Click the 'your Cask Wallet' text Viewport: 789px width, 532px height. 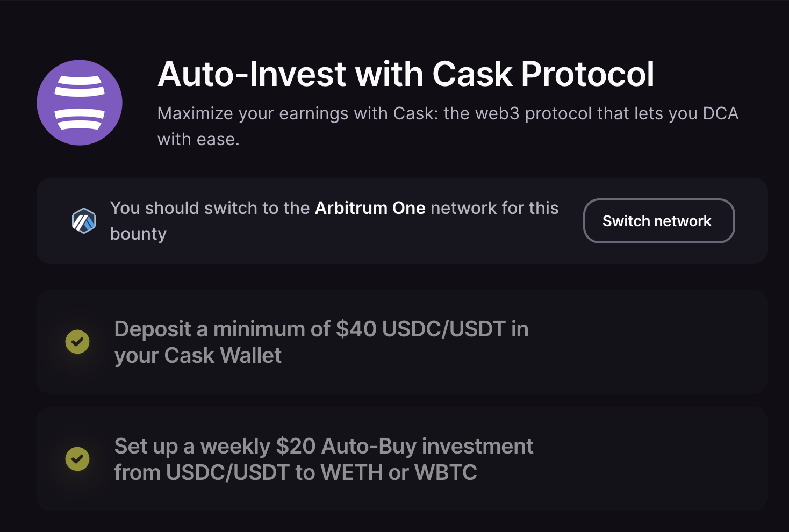point(198,356)
